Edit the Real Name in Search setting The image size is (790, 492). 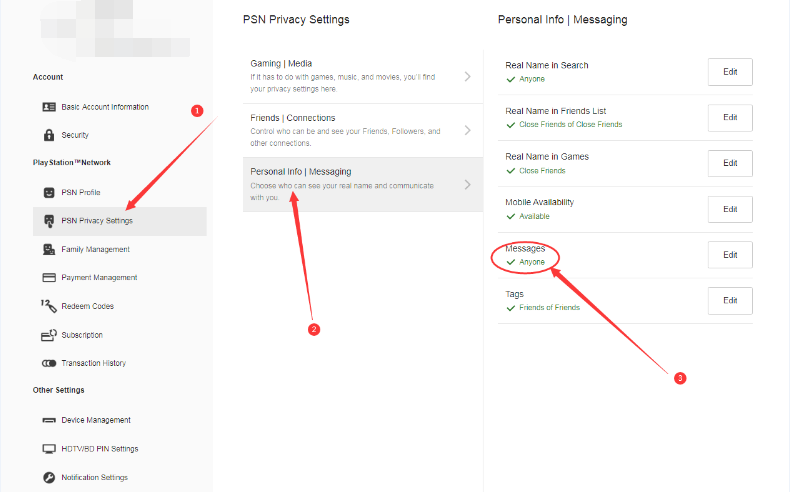pyautogui.click(x=730, y=72)
